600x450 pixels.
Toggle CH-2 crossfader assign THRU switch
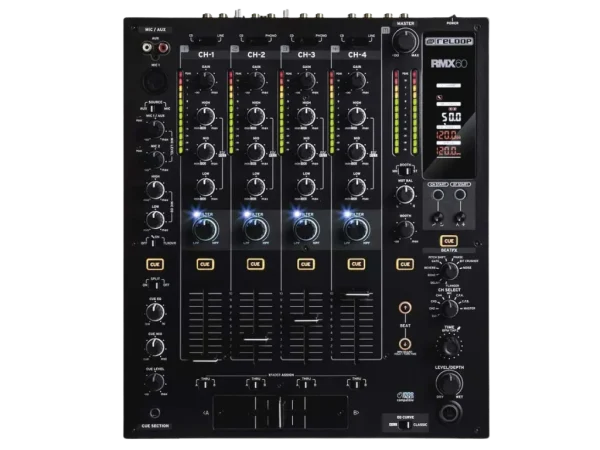(x=256, y=384)
